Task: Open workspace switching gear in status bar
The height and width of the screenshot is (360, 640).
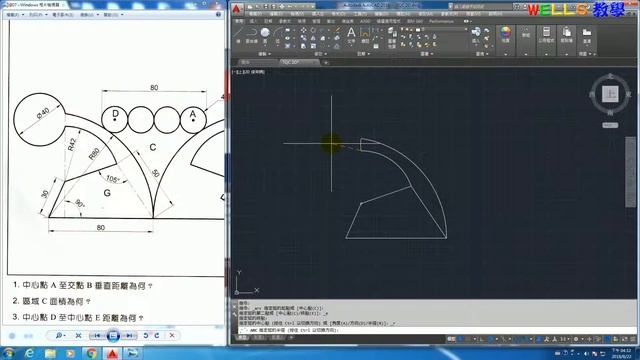Action: (577, 339)
